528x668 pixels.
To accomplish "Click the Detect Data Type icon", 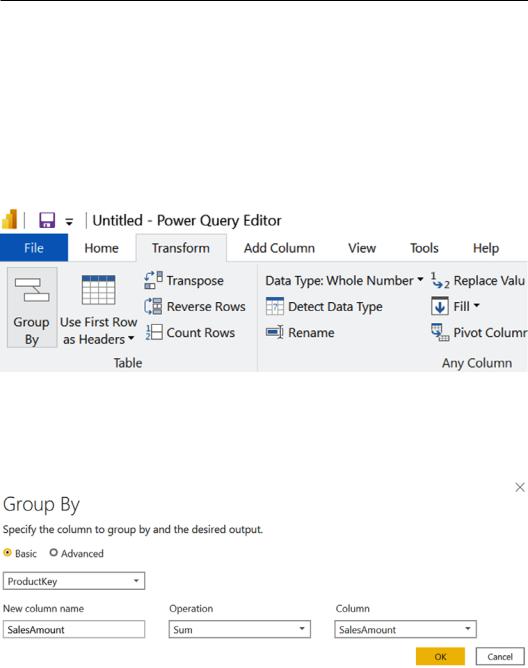I will (274, 306).
